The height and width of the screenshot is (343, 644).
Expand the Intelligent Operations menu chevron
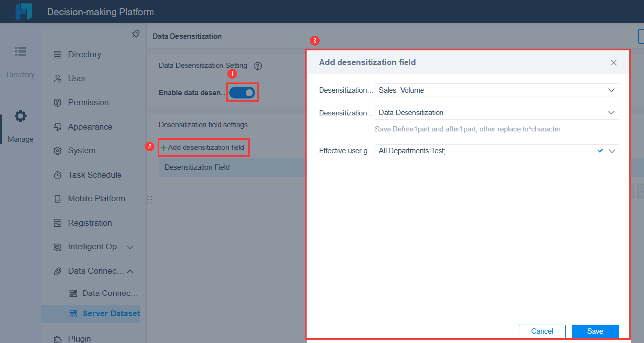[130, 247]
